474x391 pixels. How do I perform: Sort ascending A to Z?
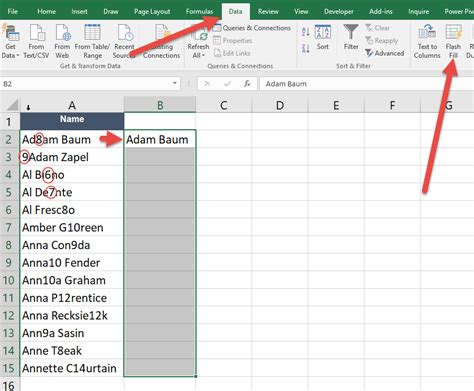pyautogui.click(x=306, y=32)
